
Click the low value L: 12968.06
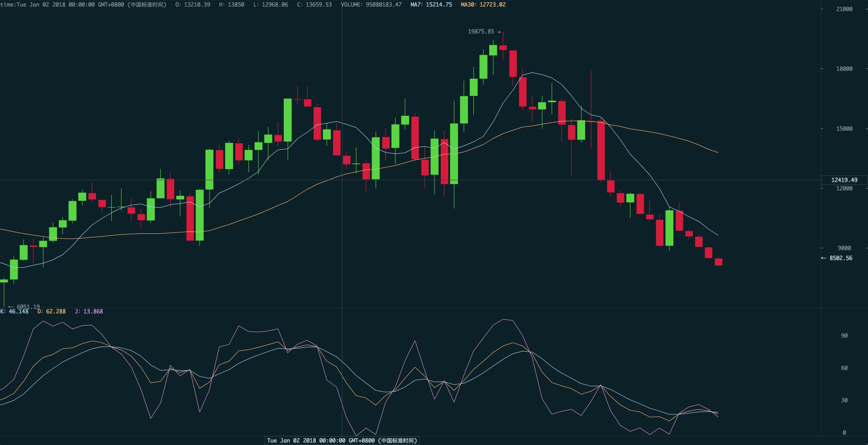[271, 5]
